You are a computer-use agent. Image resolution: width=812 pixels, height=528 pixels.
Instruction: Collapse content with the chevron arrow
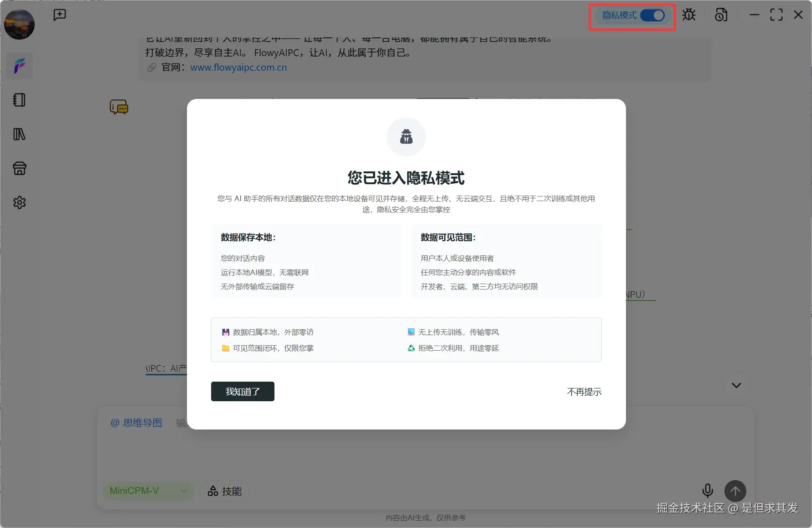(x=736, y=385)
